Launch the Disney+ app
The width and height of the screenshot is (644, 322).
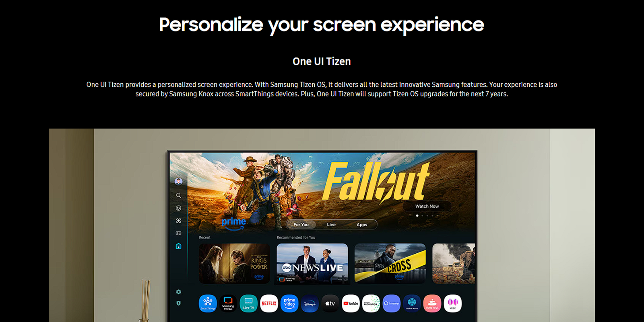310,303
